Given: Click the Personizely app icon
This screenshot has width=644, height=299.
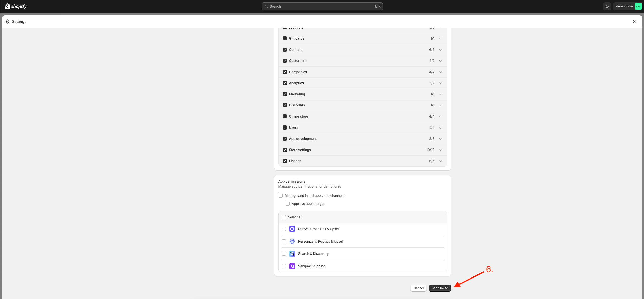Looking at the screenshot, I should pos(292,241).
